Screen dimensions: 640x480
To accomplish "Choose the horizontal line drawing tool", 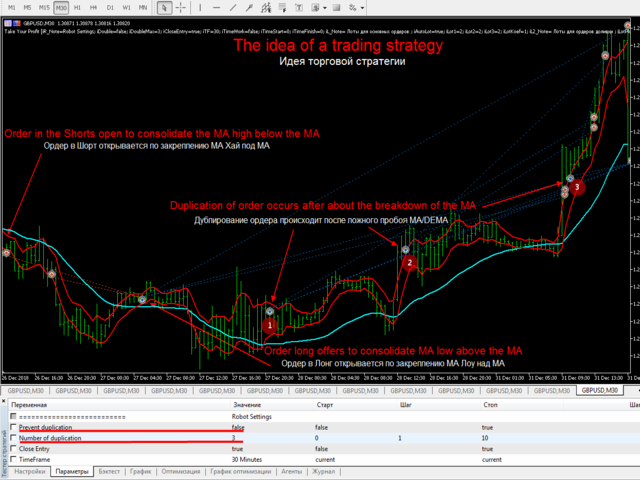I will [216, 7].
